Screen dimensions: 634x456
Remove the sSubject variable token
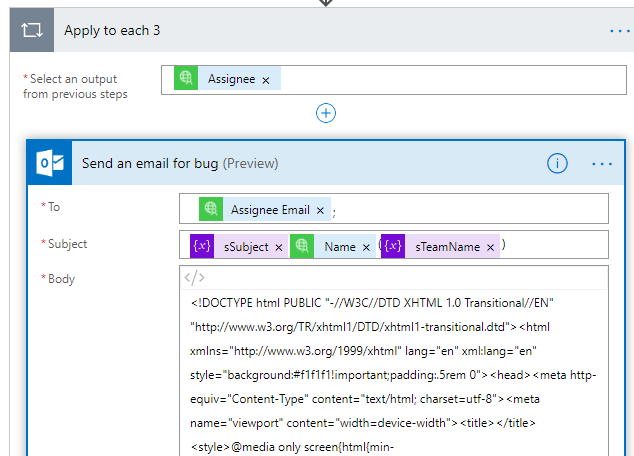pyautogui.click(x=279, y=246)
